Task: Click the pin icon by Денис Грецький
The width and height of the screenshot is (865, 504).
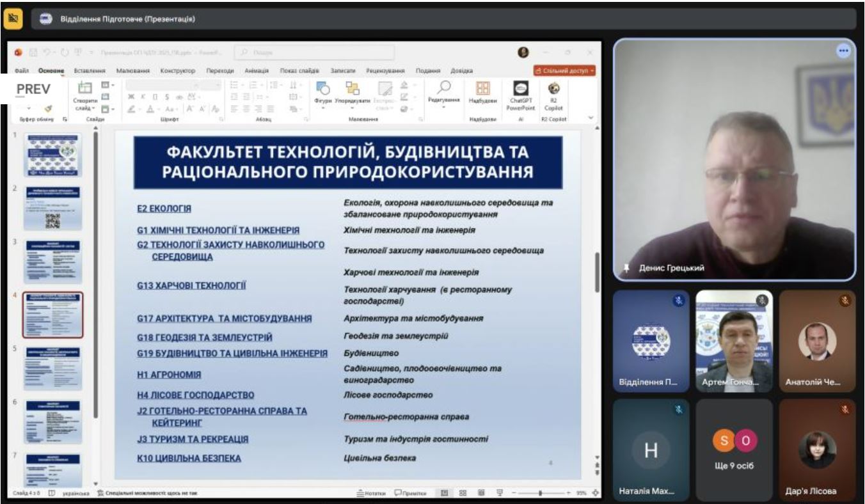Action: coord(626,268)
